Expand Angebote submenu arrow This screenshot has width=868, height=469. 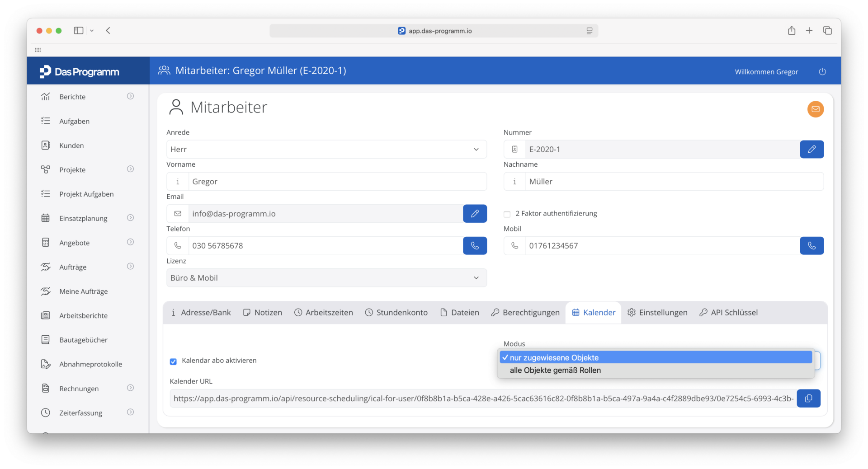pos(130,242)
